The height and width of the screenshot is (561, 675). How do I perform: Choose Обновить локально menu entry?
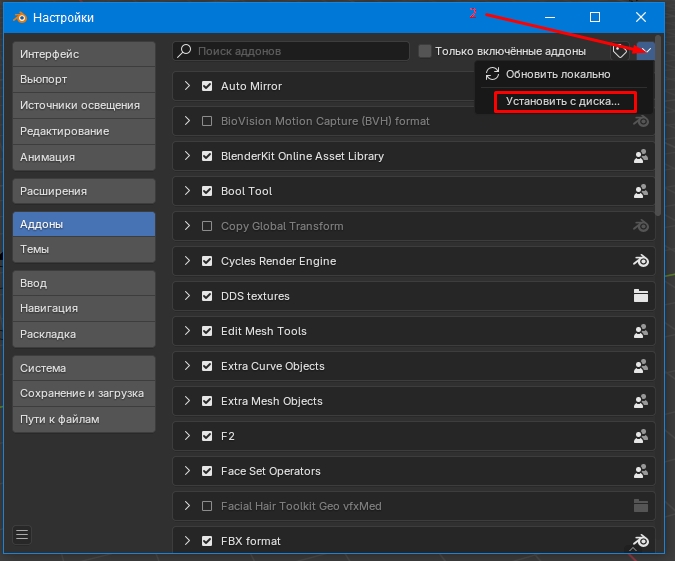pyautogui.click(x=564, y=74)
